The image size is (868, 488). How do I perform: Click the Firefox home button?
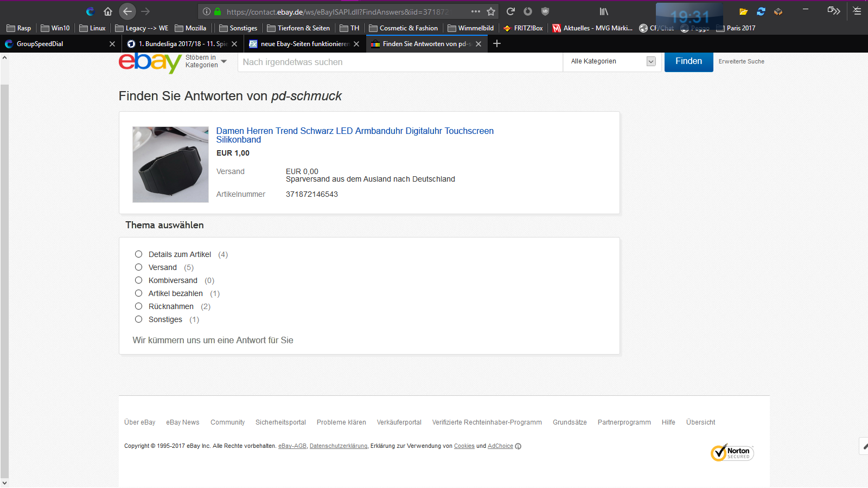(x=108, y=11)
